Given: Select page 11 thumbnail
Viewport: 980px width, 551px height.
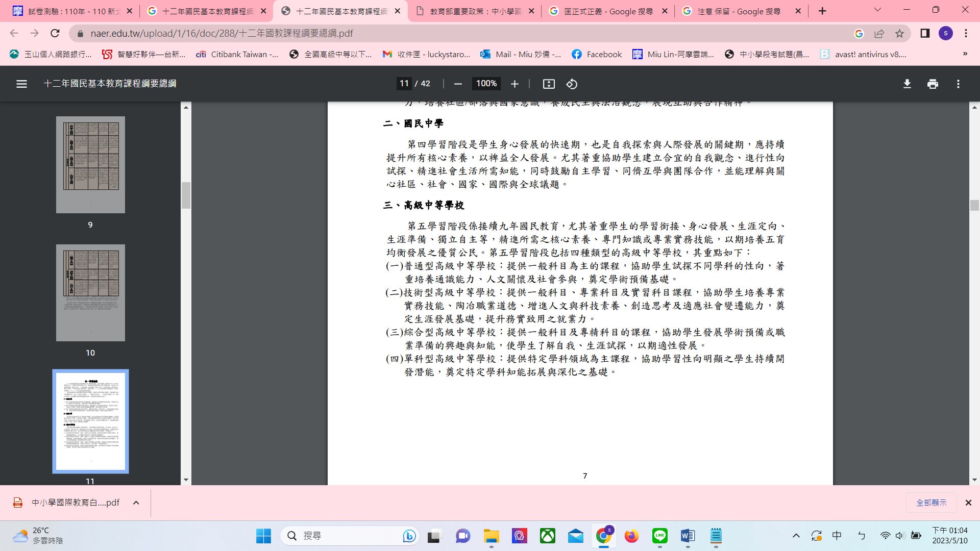Looking at the screenshot, I should click(90, 421).
